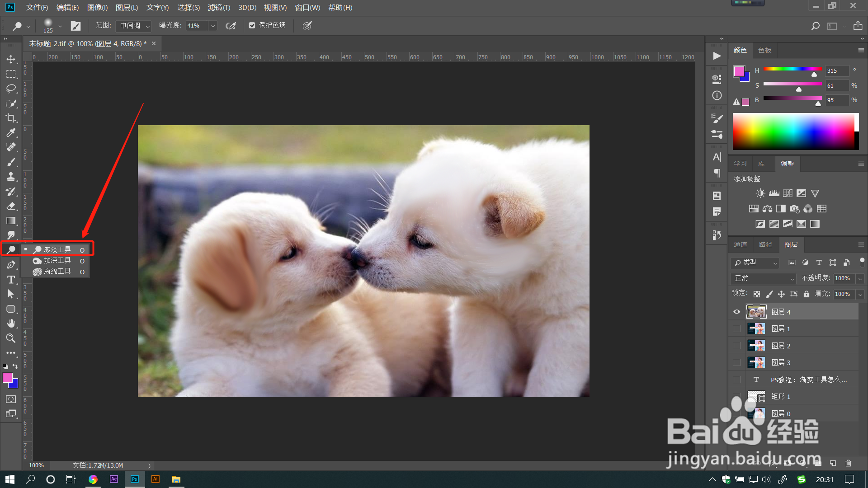Screen dimensions: 868x488
Task: Choose 海绵工具 from the flyout
Action: [x=58, y=272]
